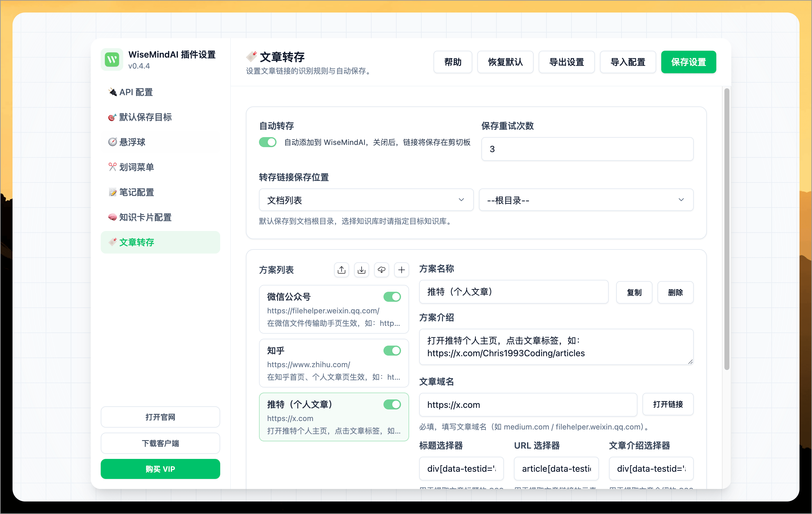Click the export icon above the 方案列表

(x=341, y=270)
